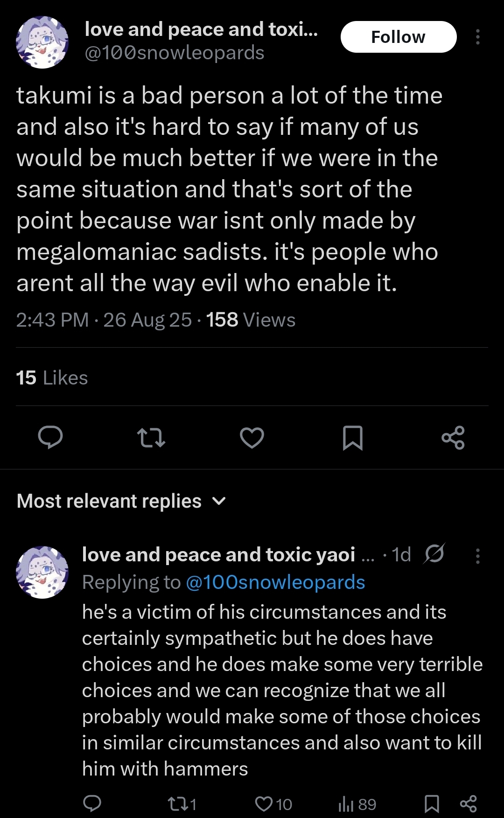Viewport: 504px width, 818px height.
Task: Repost the main post
Action: pyautogui.click(x=151, y=437)
